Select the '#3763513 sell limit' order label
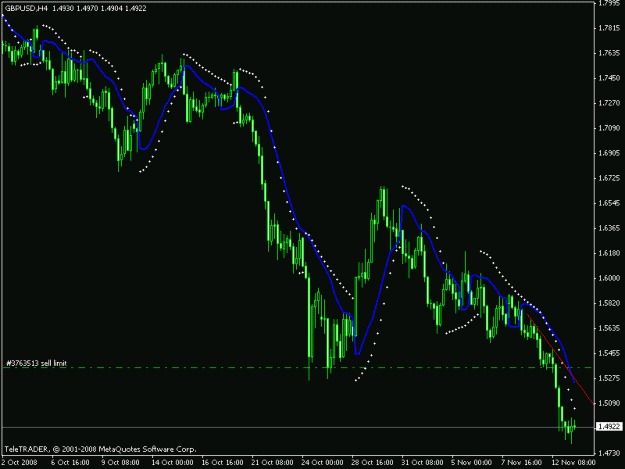The image size is (625, 469). (36, 363)
